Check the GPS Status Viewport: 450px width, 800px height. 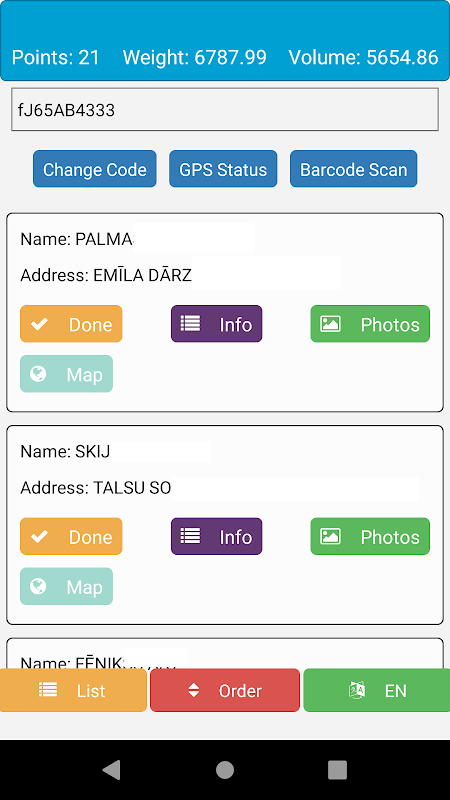(223, 169)
